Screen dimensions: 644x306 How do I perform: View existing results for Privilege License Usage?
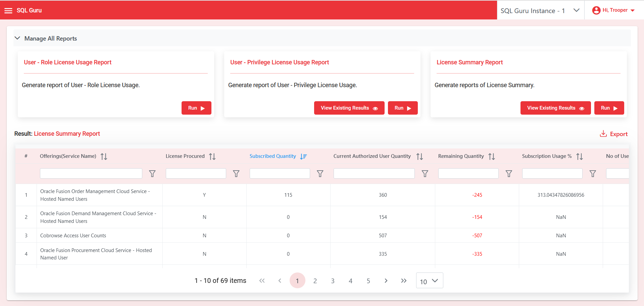[349, 108]
